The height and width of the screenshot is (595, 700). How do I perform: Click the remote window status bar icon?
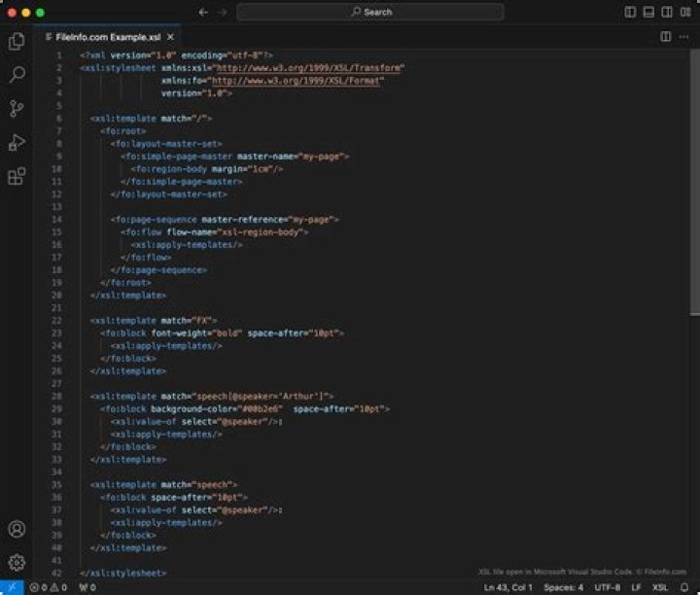coord(12,587)
